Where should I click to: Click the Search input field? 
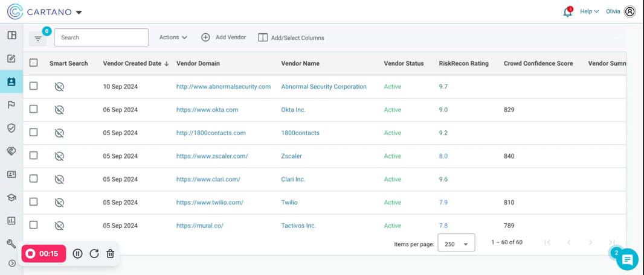(x=101, y=37)
